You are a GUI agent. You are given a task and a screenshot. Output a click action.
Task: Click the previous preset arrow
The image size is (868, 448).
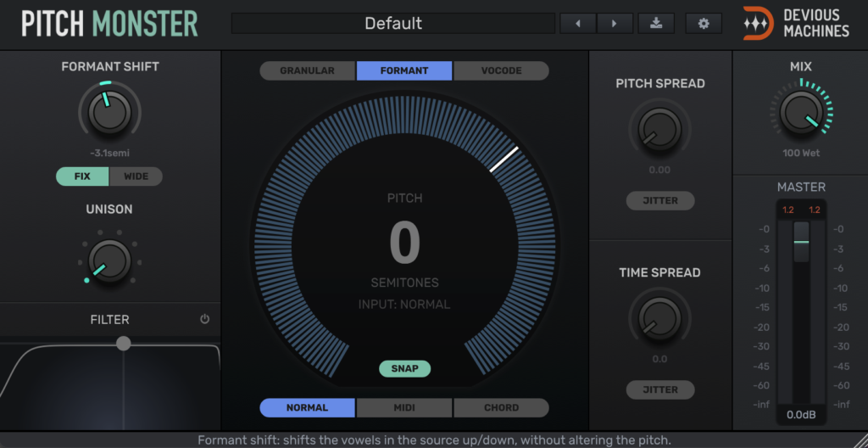(578, 24)
